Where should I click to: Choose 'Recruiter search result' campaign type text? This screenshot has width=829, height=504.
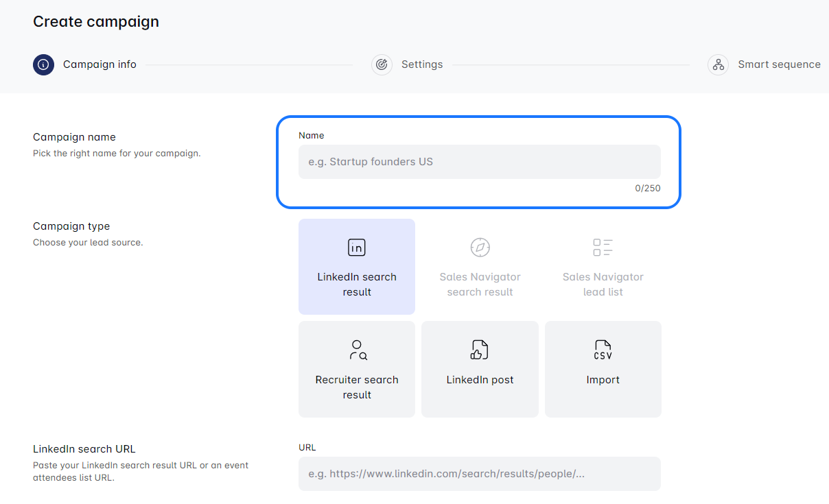[357, 387]
